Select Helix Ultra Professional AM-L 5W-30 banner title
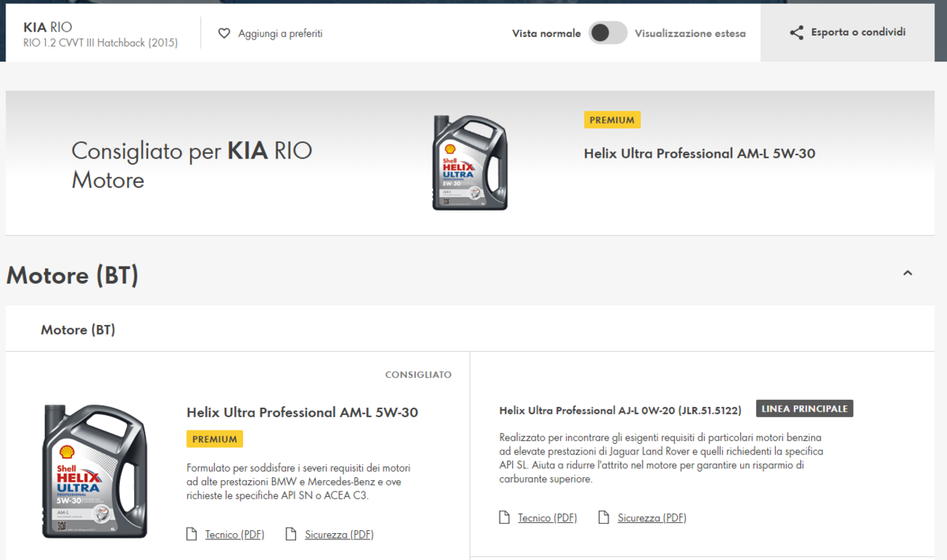947x560 pixels. click(x=699, y=154)
